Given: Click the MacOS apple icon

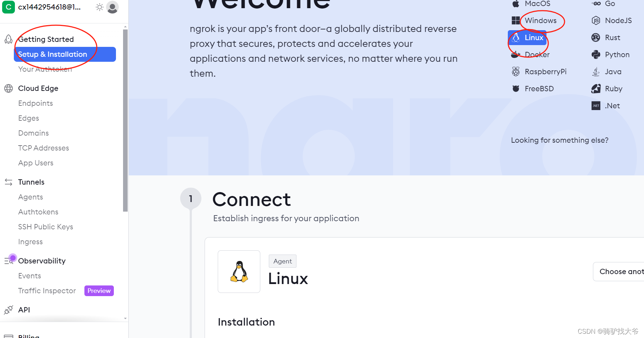Looking at the screenshot, I should click(516, 4).
